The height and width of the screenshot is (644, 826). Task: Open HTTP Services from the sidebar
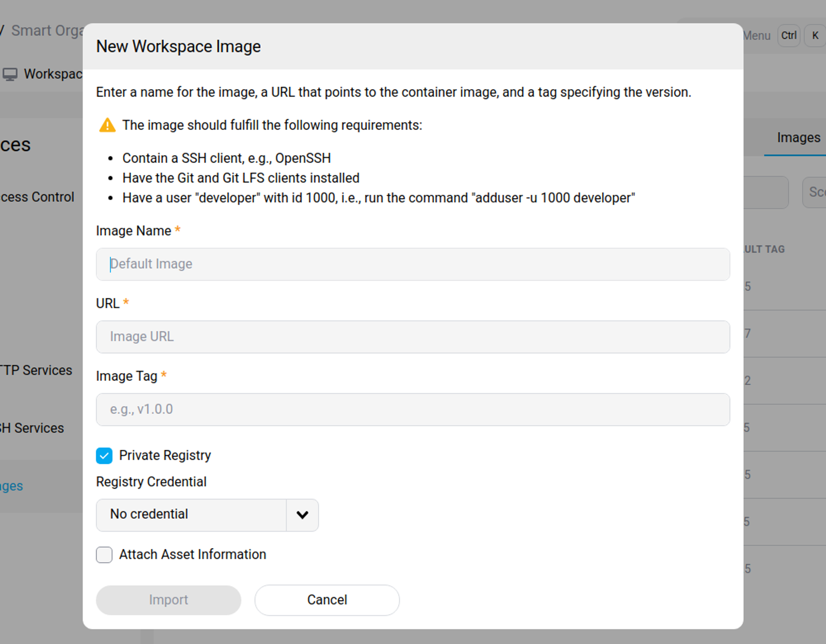coord(36,370)
